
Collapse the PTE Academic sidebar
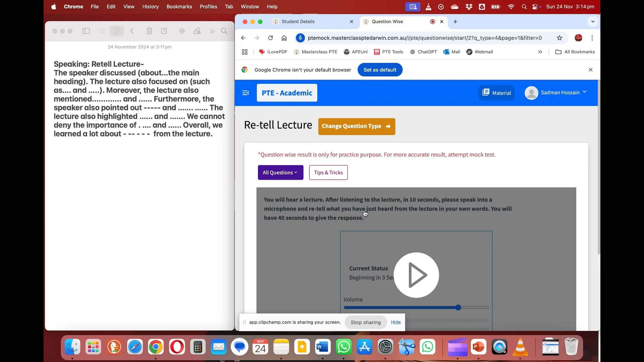point(246,93)
